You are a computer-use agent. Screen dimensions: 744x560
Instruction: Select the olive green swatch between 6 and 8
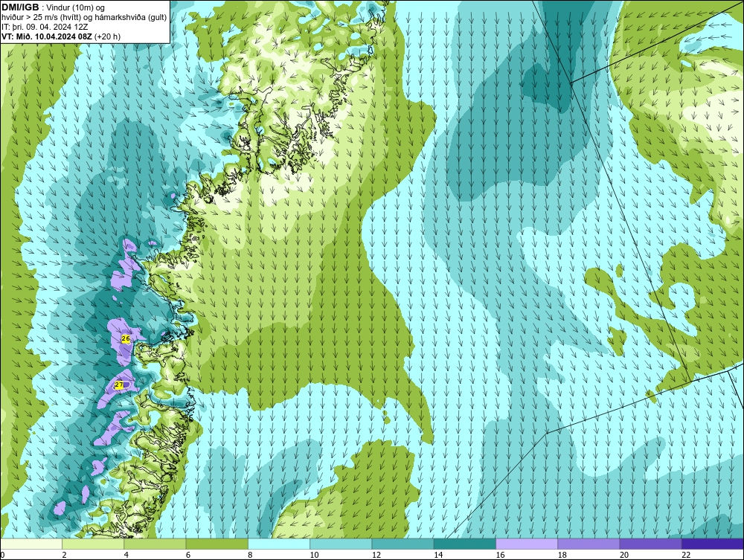coord(217,544)
